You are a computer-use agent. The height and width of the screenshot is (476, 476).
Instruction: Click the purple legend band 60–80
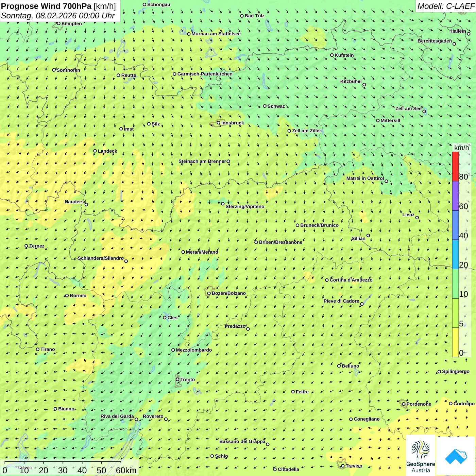point(455,196)
